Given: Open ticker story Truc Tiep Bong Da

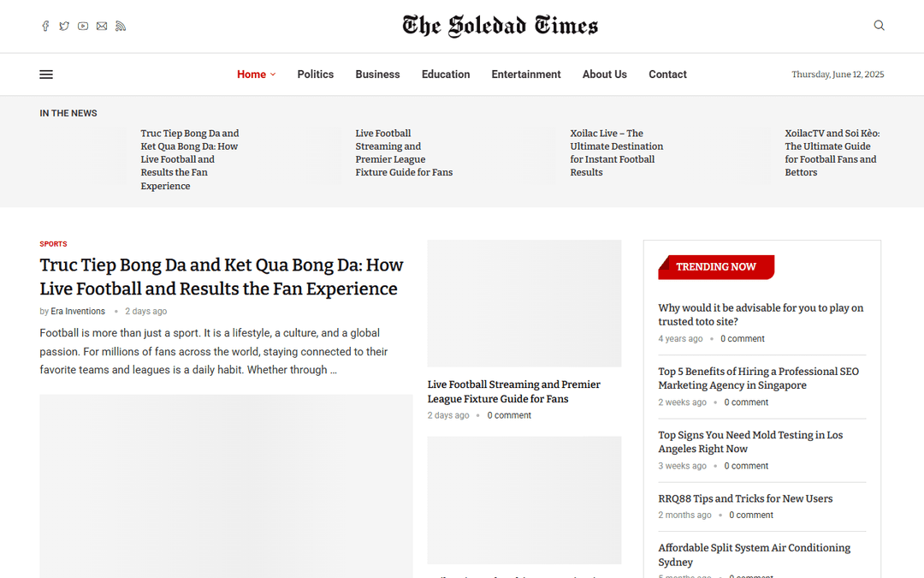Looking at the screenshot, I should click(x=190, y=159).
